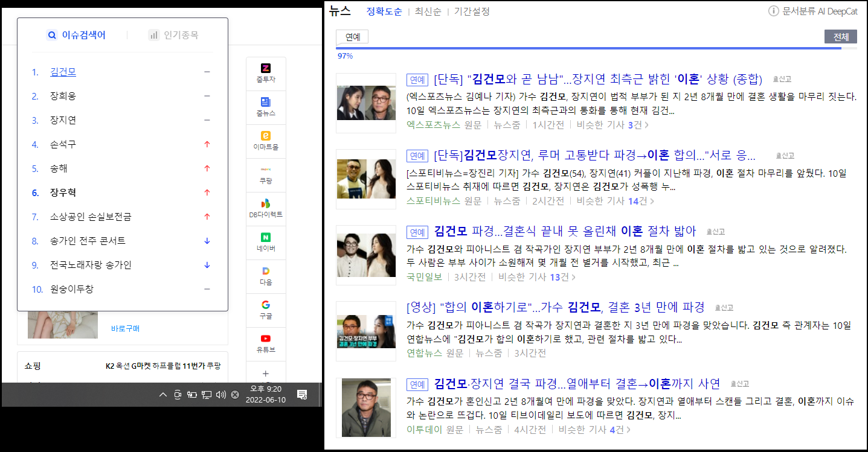Open headline '루머 고통받다 파경' article
Screen dimensions: 868x452
coord(594,155)
